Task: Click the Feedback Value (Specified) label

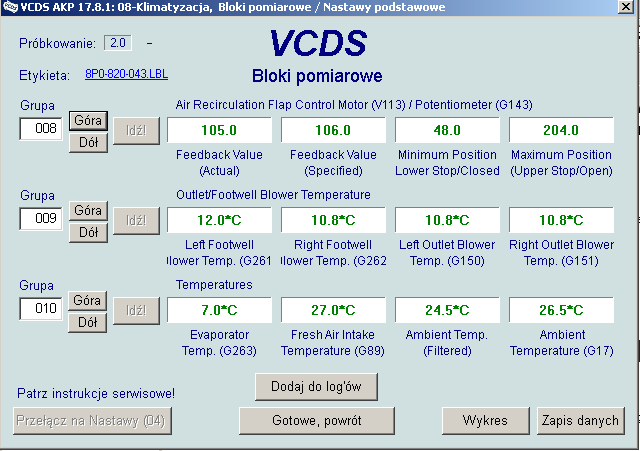Action: [333, 162]
